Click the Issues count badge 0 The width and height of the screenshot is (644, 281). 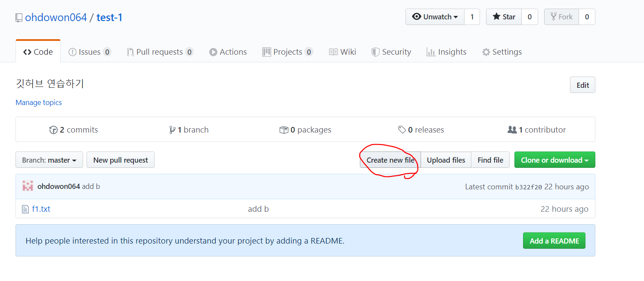(107, 52)
